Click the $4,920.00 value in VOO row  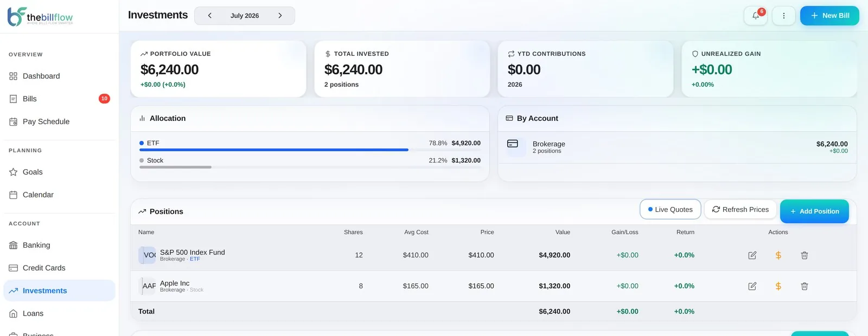point(554,255)
